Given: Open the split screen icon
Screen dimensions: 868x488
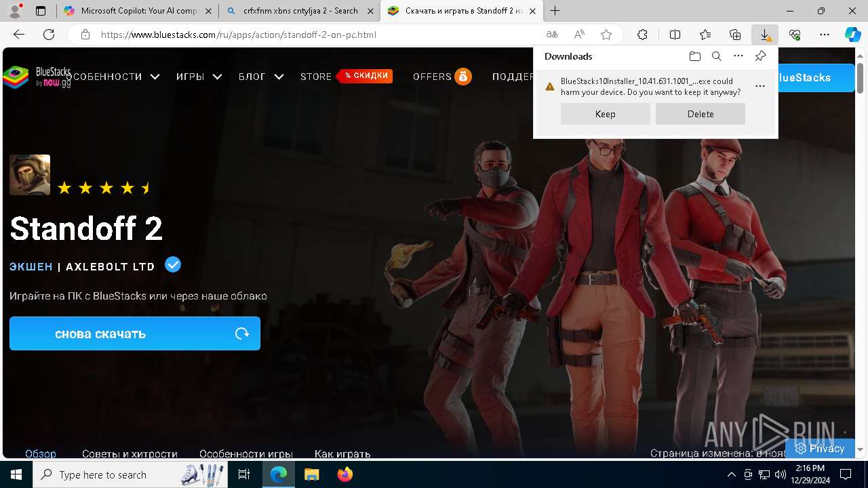Looking at the screenshot, I should pos(675,35).
